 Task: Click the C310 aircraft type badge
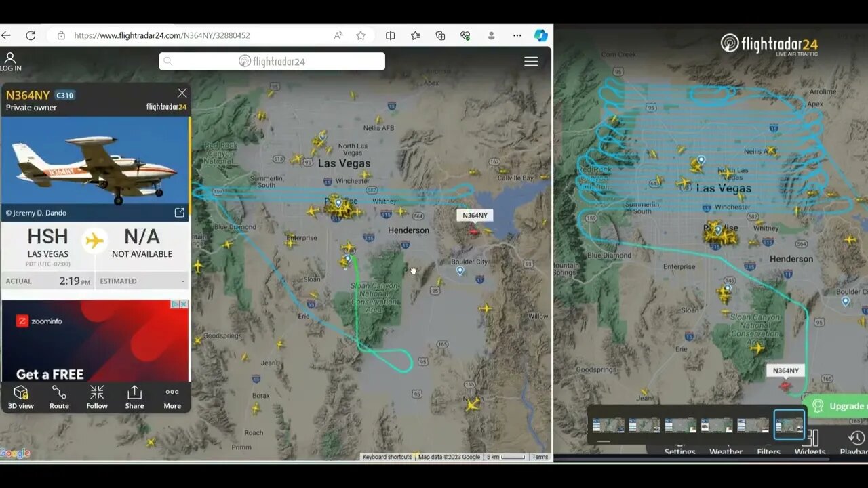64,95
